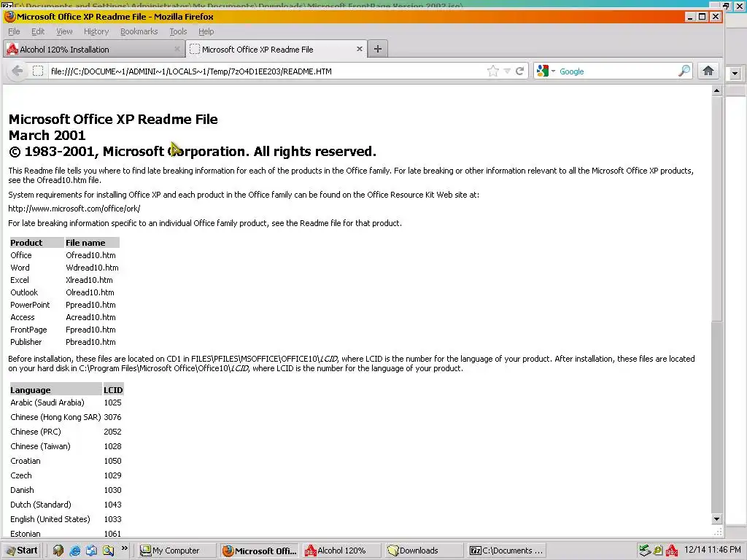Screen dimensions: 747x560
Task: Click the Chinese (Hong Kong SAR) row
Action: tap(66, 417)
